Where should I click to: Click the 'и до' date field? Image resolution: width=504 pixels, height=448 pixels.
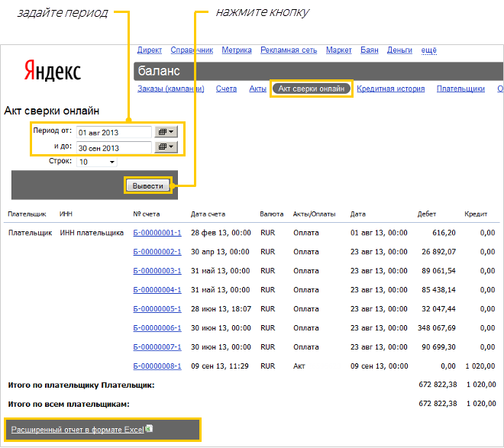114,148
